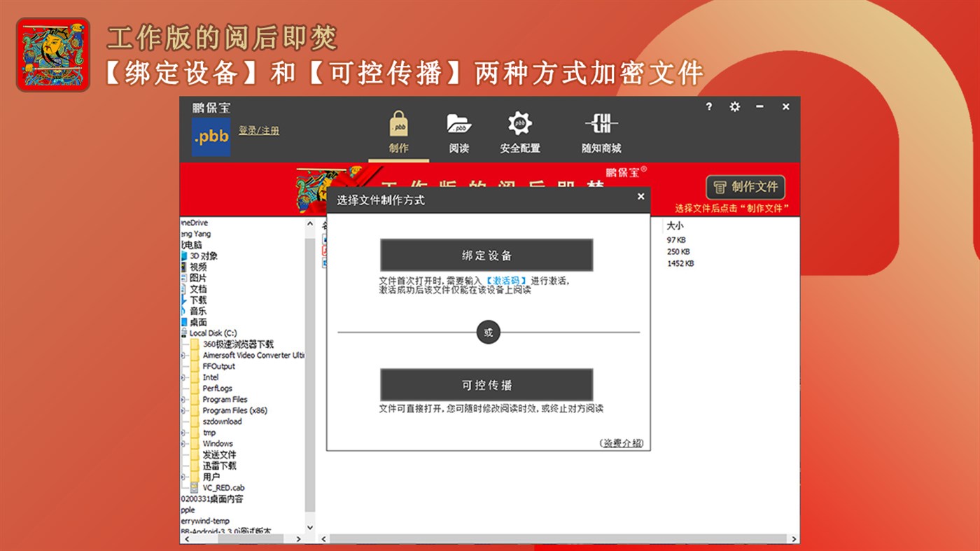980x551 pixels.
Task: Select szdownload folder in tree
Action: [x=216, y=421]
